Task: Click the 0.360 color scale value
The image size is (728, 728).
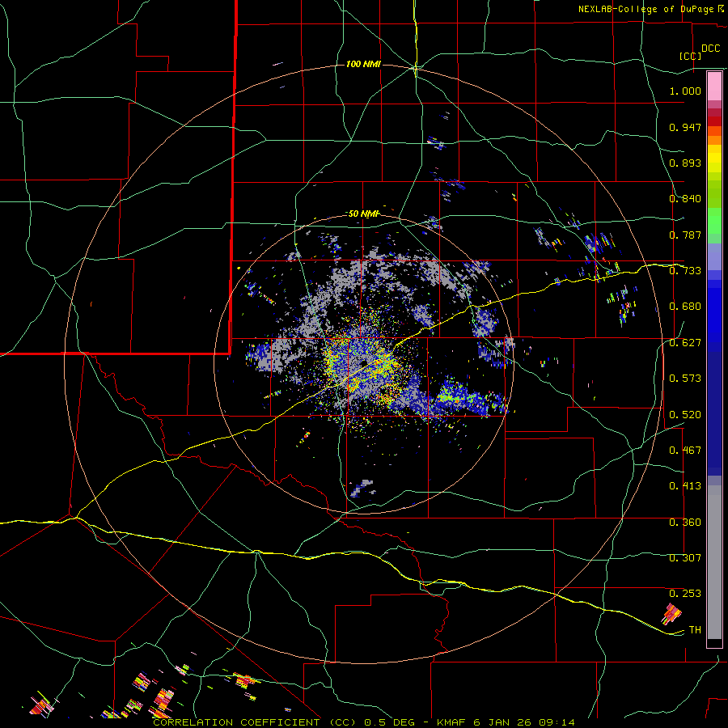Action: click(685, 523)
